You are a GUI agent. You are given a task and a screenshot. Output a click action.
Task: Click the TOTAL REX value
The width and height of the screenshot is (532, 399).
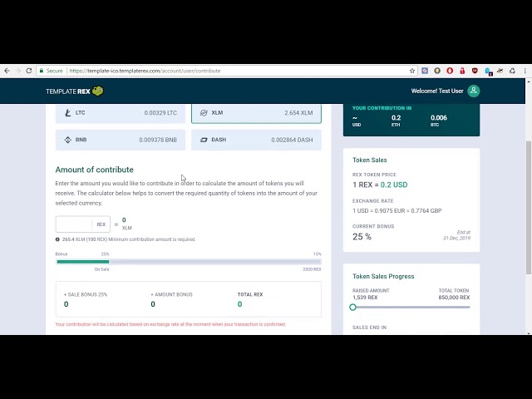(x=240, y=304)
